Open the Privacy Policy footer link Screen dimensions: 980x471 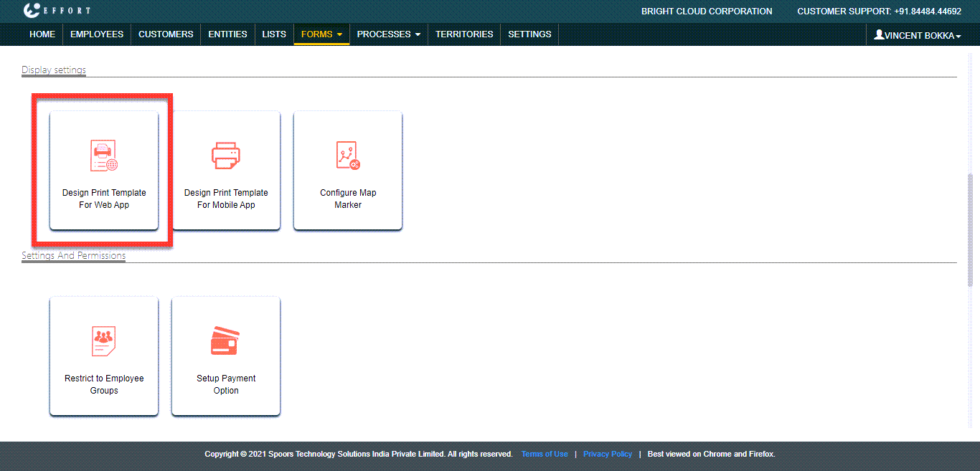click(608, 454)
